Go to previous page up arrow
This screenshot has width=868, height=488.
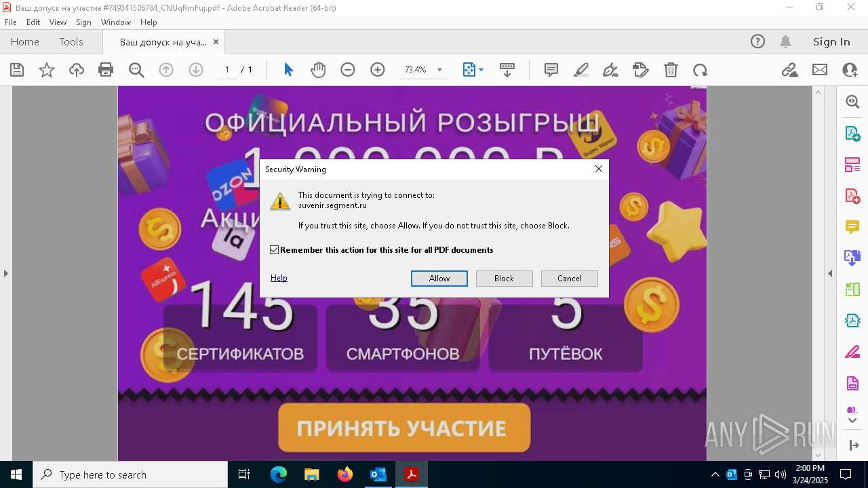pos(166,70)
